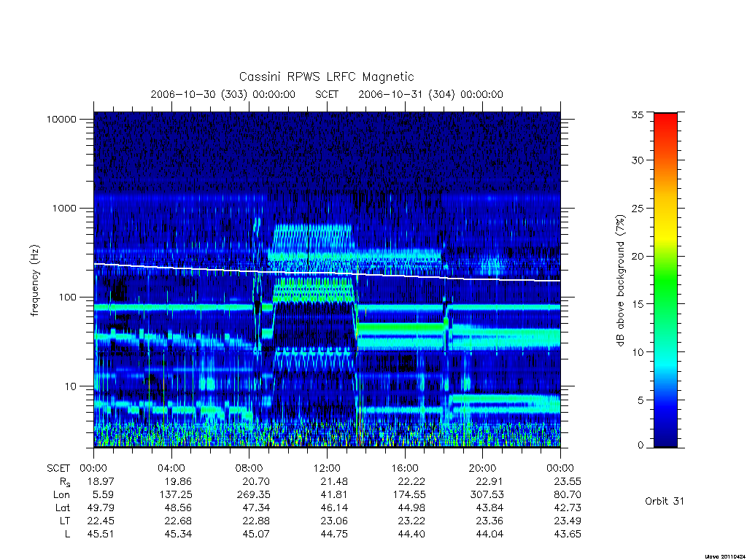Click the "5" colorbar tick label
Image resolution: width=747 pixels, height=560 pixels.
coord(640,400)
